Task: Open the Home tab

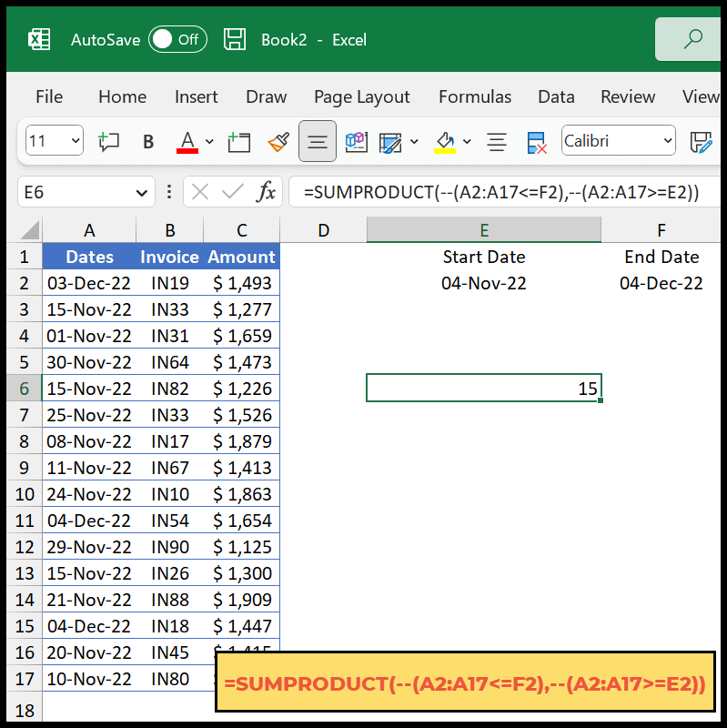Action: (x=122, y=96)
